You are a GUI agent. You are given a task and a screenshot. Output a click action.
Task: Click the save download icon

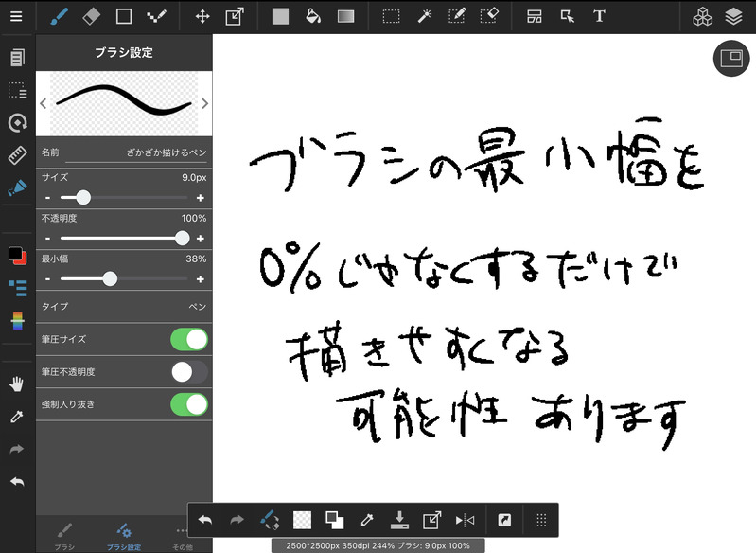point(399,520)
